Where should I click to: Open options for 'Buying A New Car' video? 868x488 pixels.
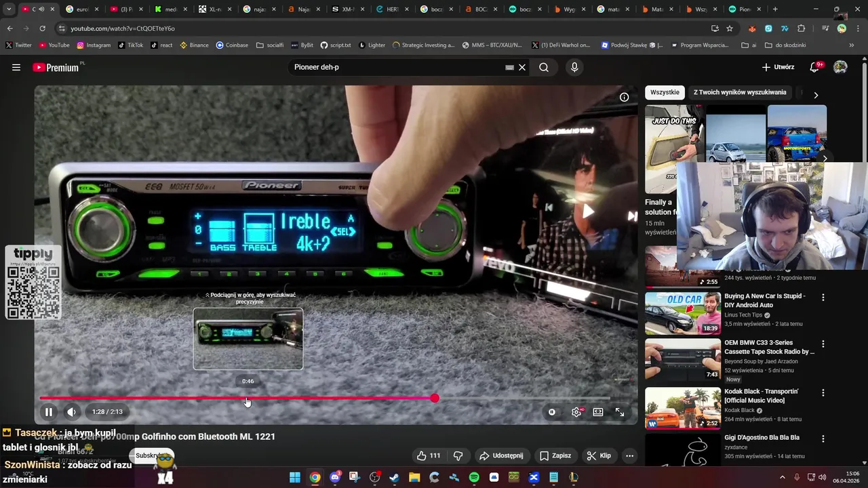pyautogui.click(x=823, y=298)
